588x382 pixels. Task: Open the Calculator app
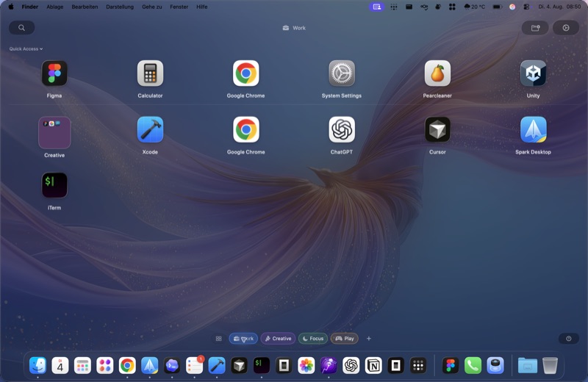click(150, 73)
